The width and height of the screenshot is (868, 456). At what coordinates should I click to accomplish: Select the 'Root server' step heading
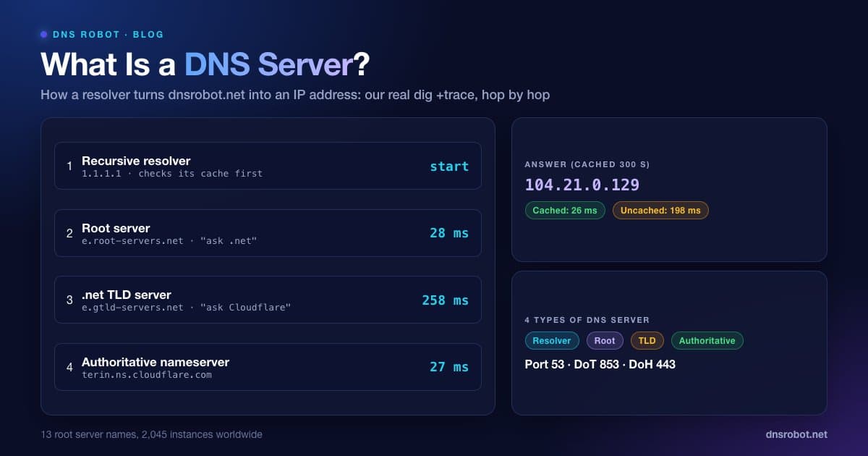(116, 228)
